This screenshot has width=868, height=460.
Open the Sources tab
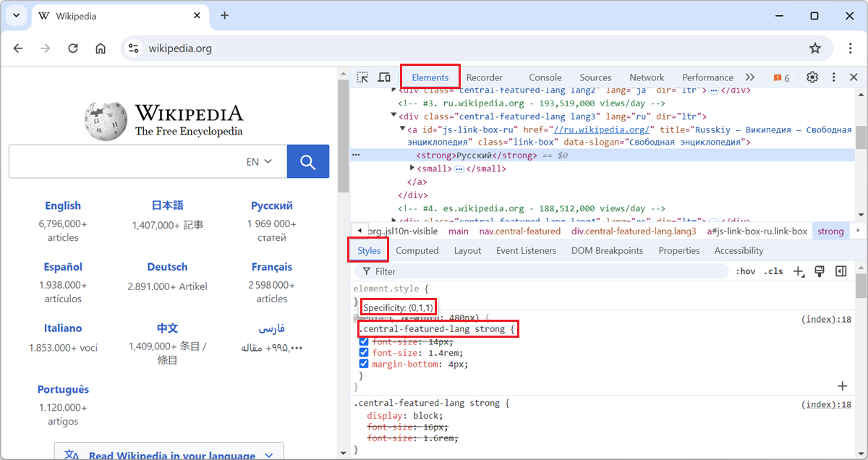tap(595, 77)
